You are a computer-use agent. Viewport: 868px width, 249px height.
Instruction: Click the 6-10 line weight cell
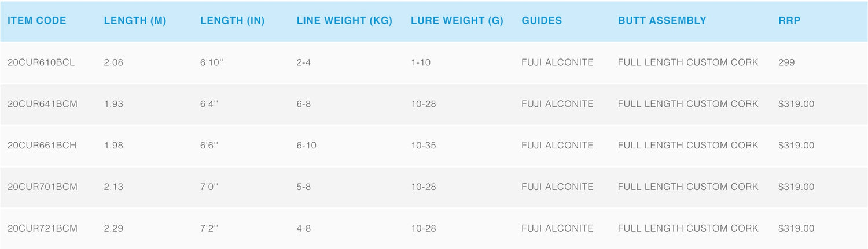tap(306, 146)
